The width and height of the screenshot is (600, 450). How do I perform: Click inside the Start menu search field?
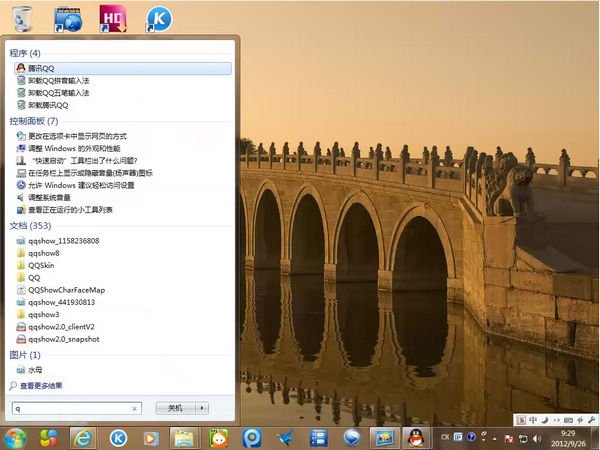(70, 408)
